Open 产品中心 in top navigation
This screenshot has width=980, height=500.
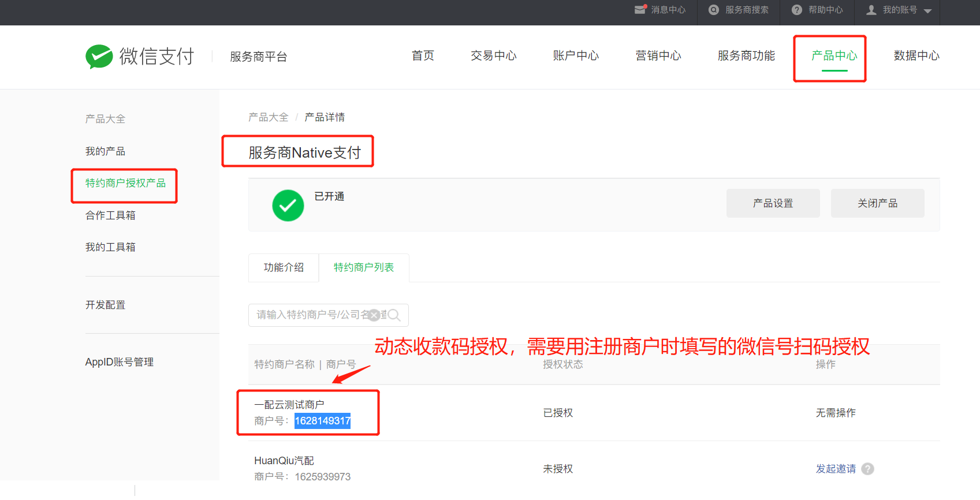[834, 56]
